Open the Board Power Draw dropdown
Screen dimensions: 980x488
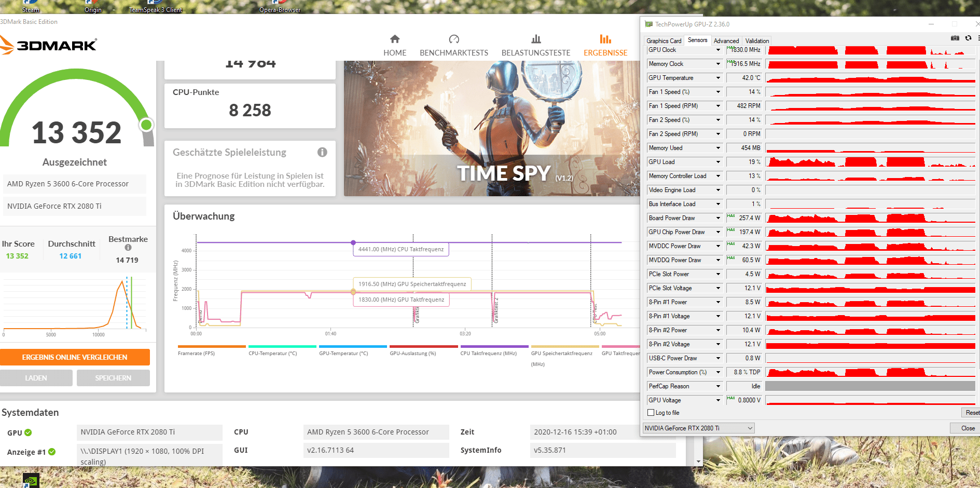[x=718, y=218]
